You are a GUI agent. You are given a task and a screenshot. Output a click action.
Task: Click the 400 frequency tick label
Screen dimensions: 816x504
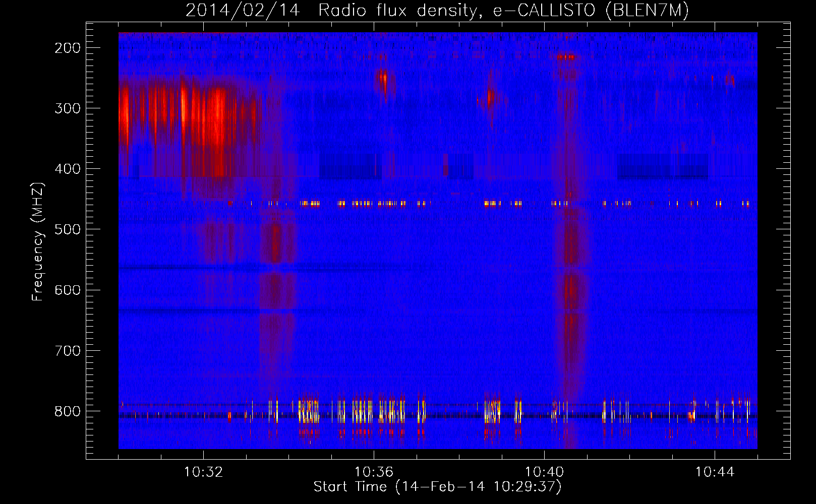[68, 169]
